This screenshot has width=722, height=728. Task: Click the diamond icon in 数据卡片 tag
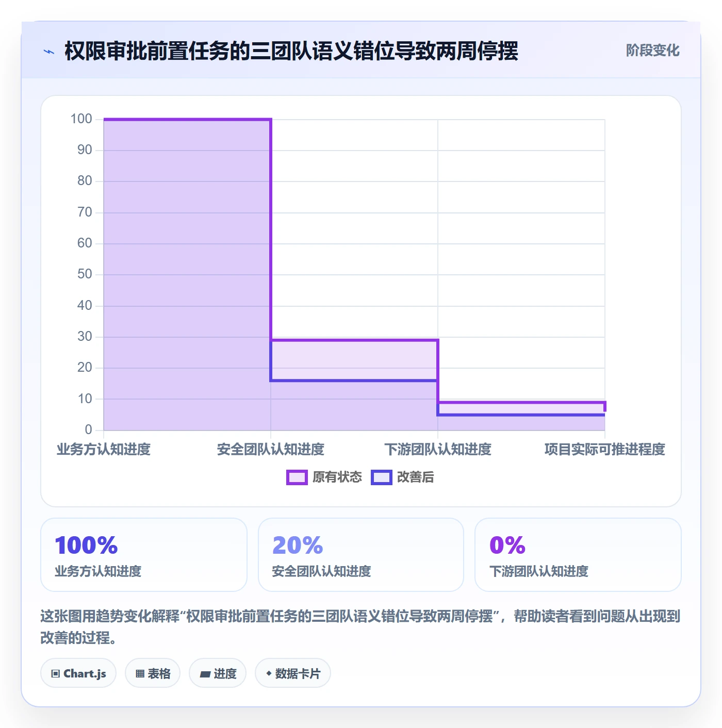pyautogui.click(x=269, y=673)
